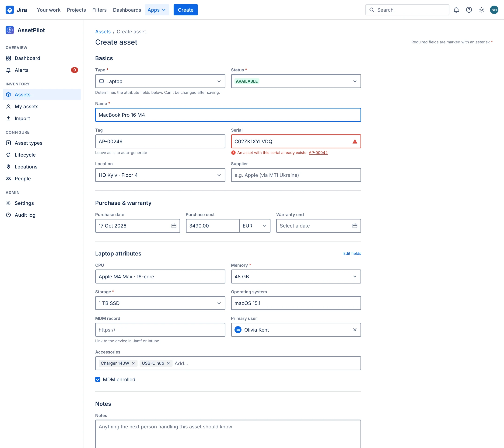Click the Jira Search box
This screenshot has width=504, height=448.
(x=407, y=10)
